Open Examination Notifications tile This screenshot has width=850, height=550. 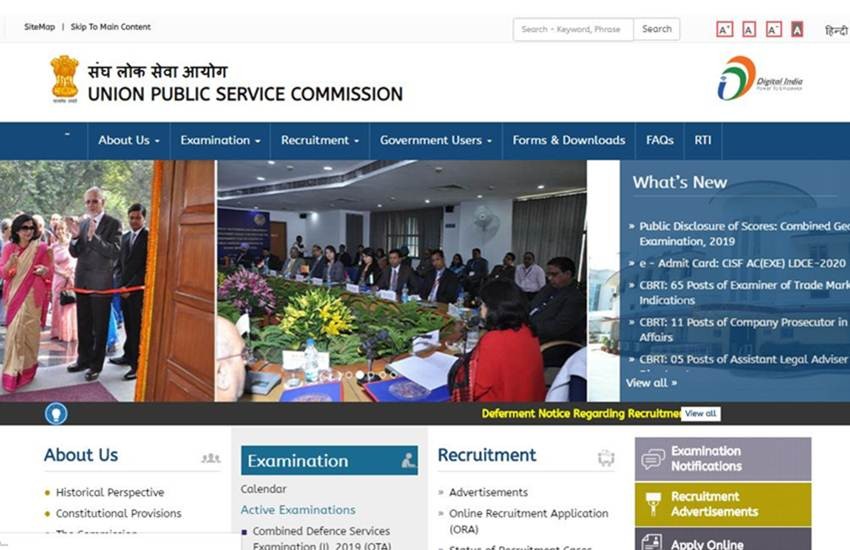click(x=723, y=459)
